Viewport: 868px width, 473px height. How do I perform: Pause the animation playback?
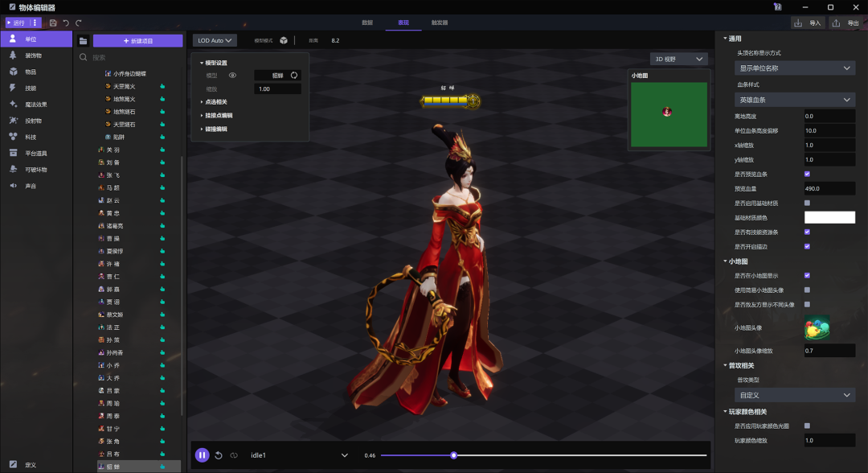point(202,455)
